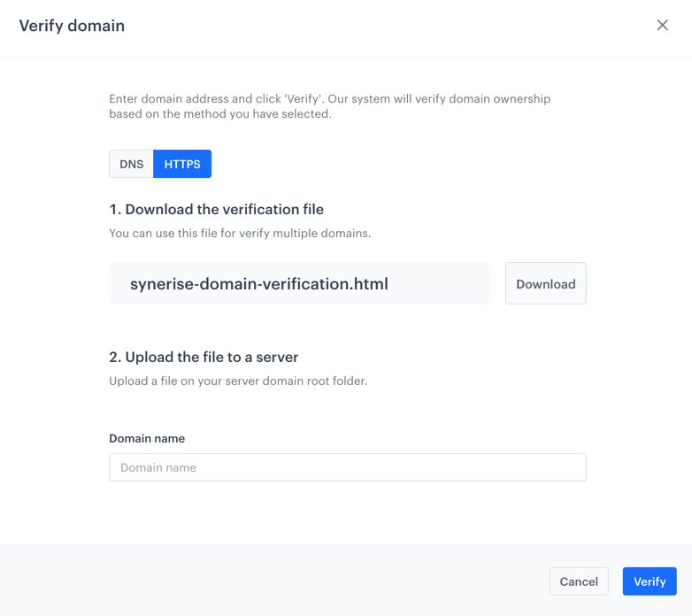Click the bold 'Domain name' field label

tap(147, 439)
